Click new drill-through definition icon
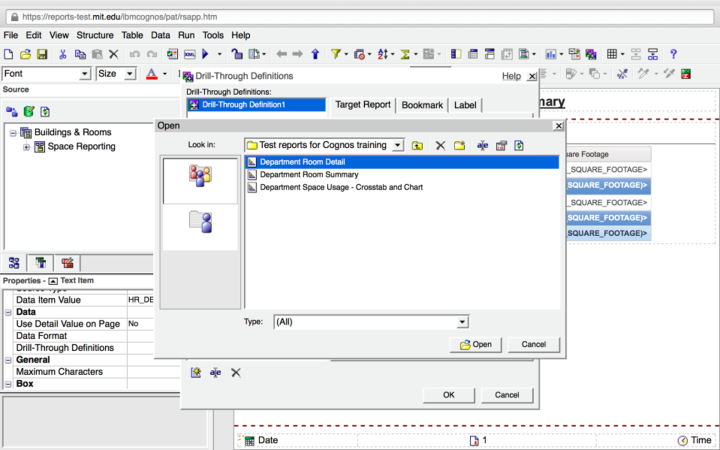This screenshot has width=720, height=450. [196, 372]
